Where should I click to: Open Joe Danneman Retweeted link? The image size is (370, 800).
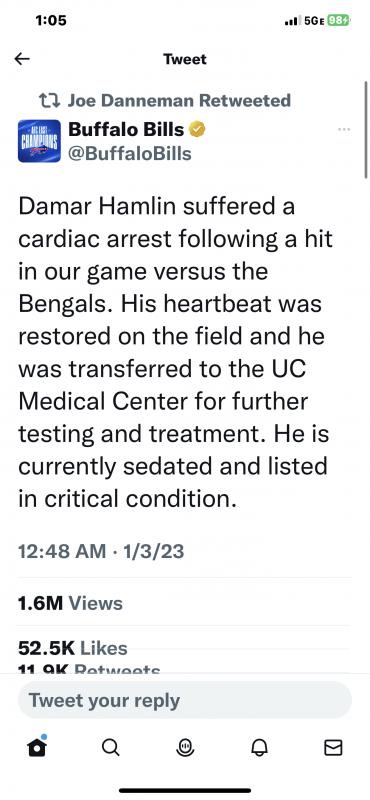point(179,100)
